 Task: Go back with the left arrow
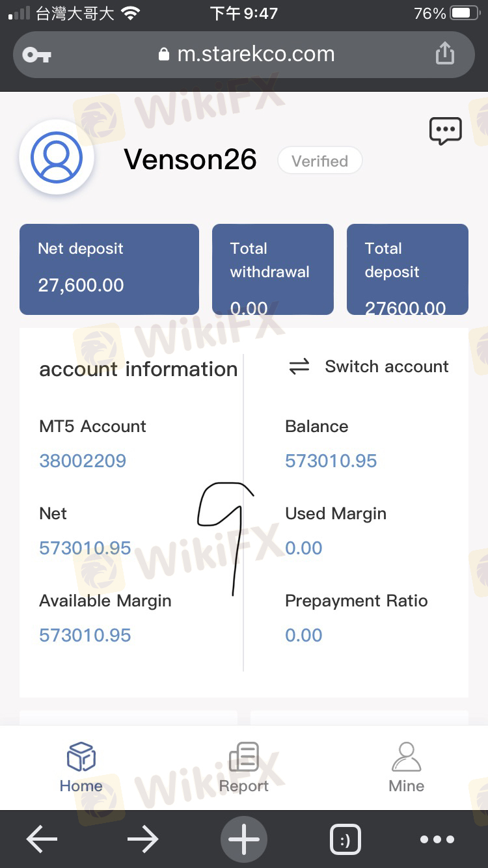[x=42, y=839]
